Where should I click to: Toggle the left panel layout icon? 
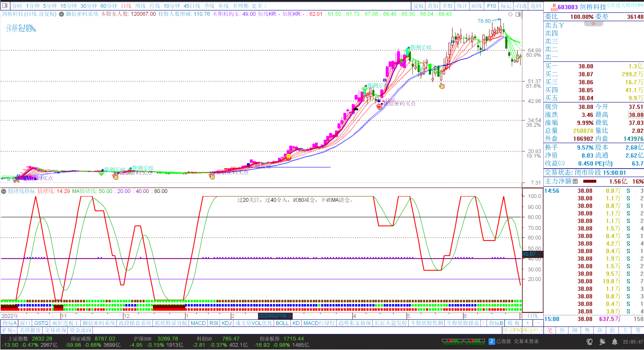(5, 6)
